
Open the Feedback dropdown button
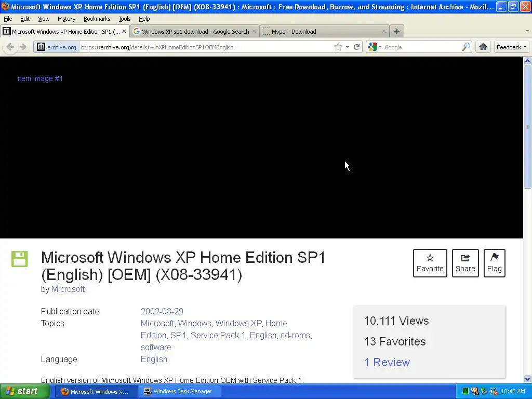click(x=511, y=47)
